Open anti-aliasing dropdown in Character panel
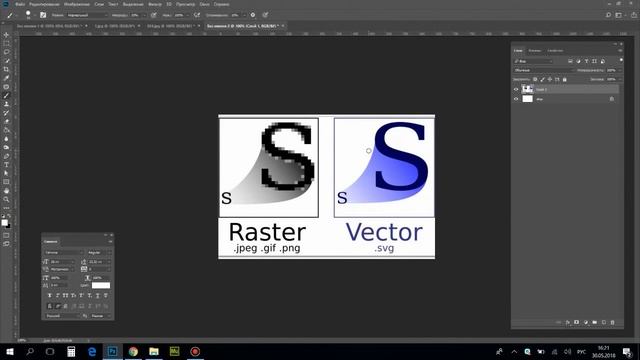This screenshot has width=640, height=360. pyautogui.click(x=101, y=316)
